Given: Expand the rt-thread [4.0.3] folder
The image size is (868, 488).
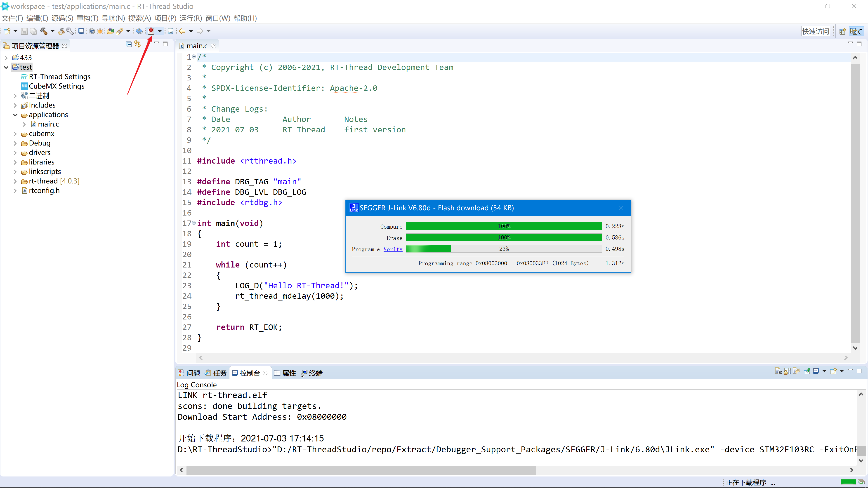Looking at the screenshot, I should pos(15,181).
